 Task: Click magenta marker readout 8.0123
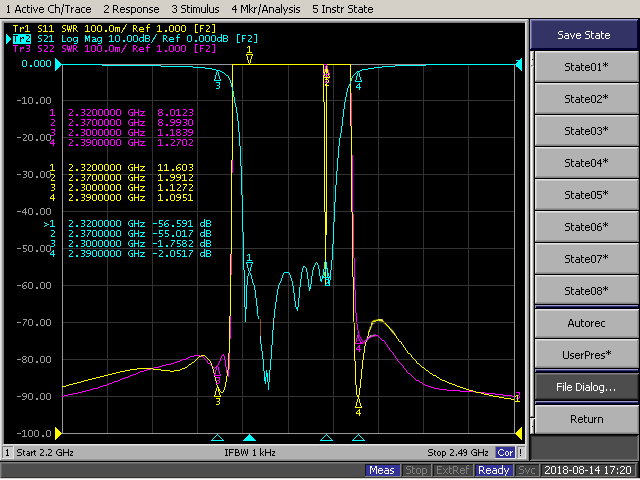(x=176, y=113)
